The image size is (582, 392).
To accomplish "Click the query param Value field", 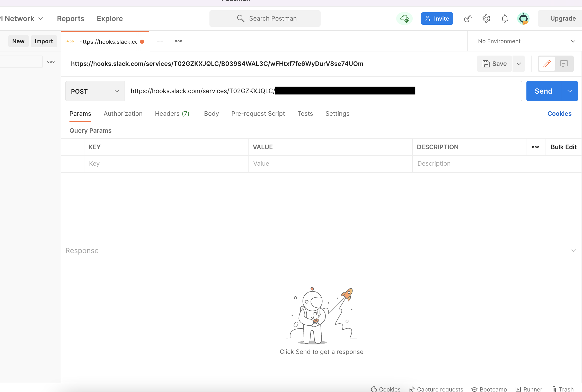I will pos(330,164).
